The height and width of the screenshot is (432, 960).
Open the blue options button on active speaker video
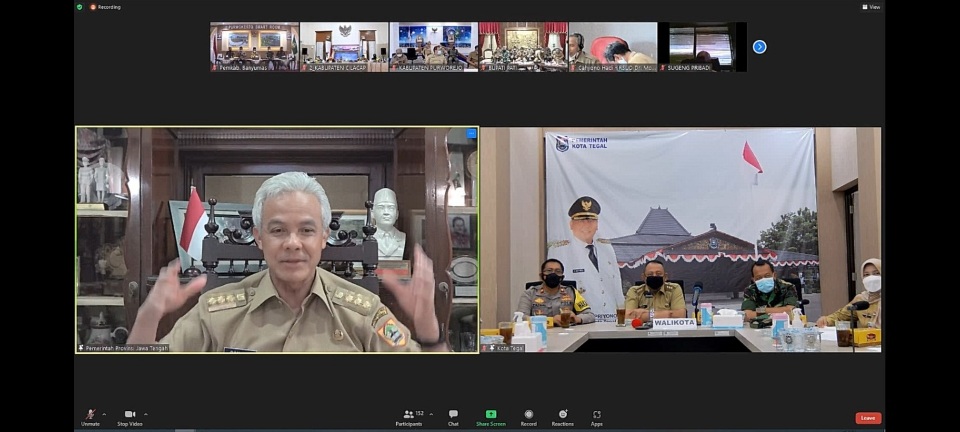[x=471, y=133]
